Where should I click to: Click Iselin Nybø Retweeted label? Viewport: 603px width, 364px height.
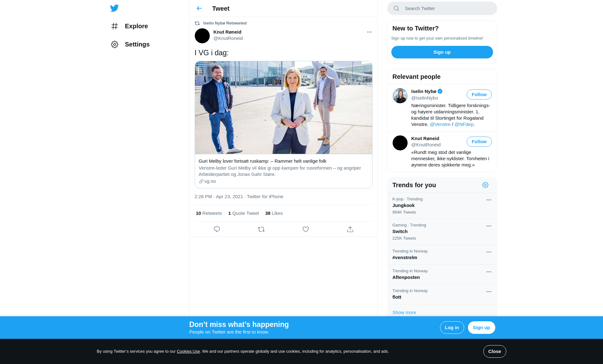click(x=225, y=23)
